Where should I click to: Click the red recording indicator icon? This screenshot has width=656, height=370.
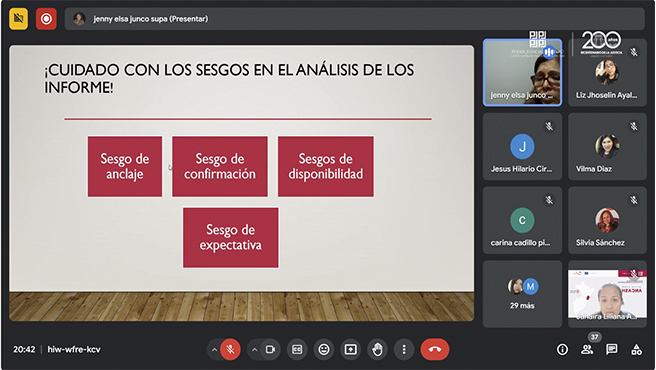click(46, 19)
